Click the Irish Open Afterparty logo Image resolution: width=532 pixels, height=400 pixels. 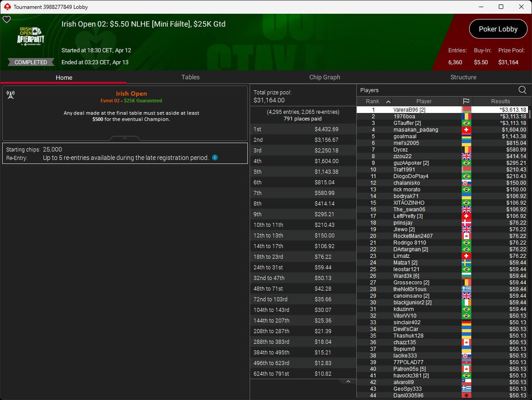(31, 36)
